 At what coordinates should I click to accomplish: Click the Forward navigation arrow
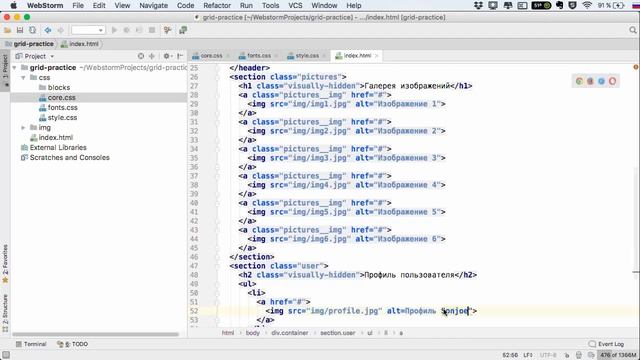60,30
